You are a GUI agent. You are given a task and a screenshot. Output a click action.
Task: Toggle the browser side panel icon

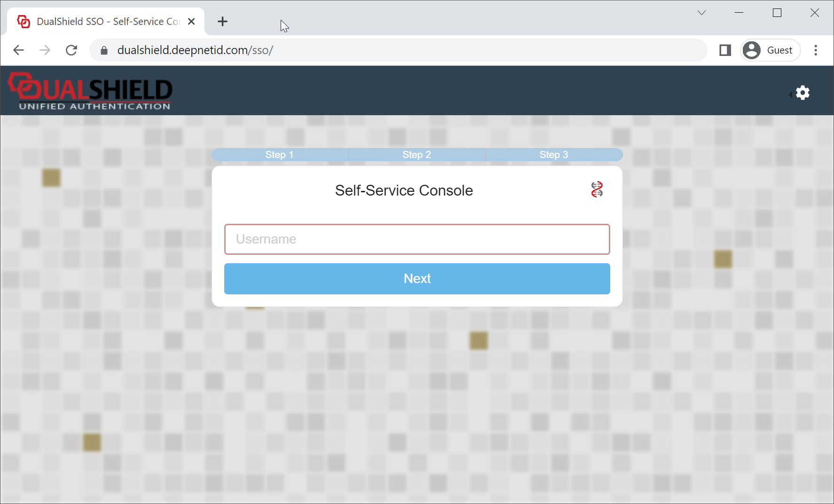point(725,50)
